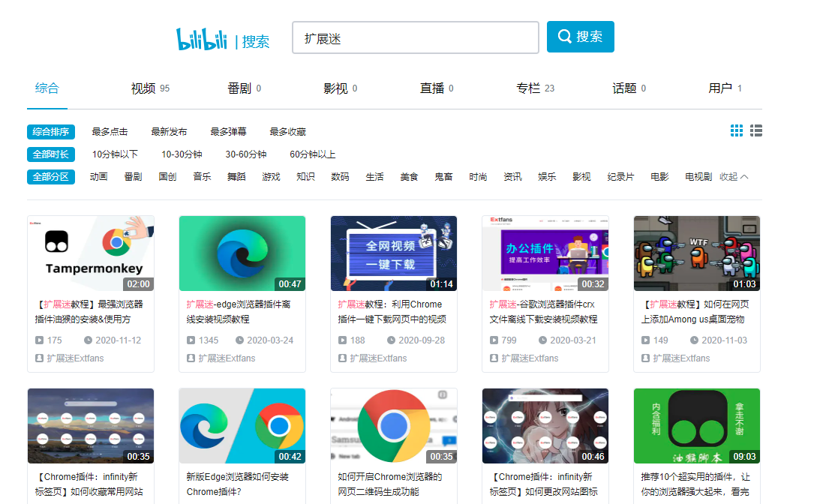This screenshot has width=826, height=504.
Task: Open title 扩展迷-edge浏览器插件离线安装视频教程
Action: click(238, 312)
